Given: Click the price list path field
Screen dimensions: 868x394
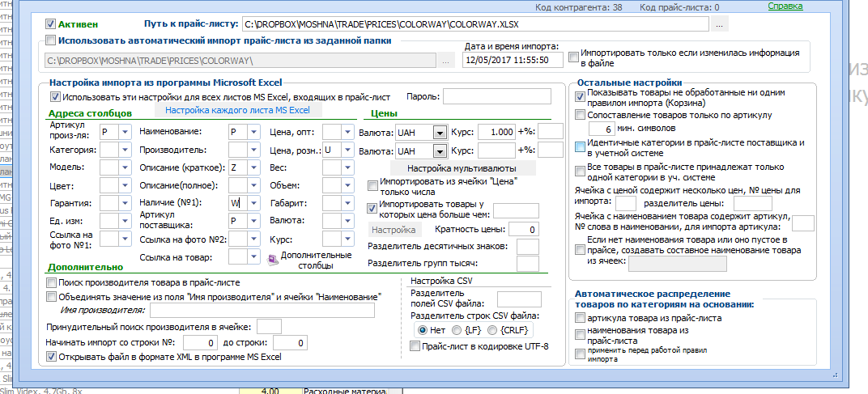Looking at the screenshot, I should click(x=475, y=24).
